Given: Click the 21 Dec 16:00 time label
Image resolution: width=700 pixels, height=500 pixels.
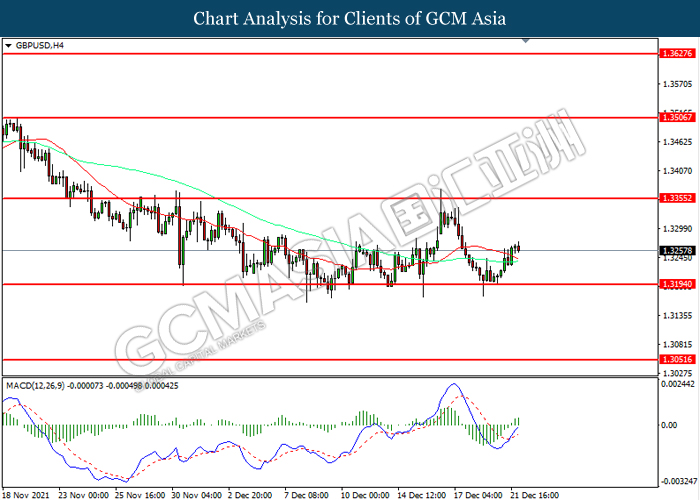Looking at the screenshot, I should [534, 495].
